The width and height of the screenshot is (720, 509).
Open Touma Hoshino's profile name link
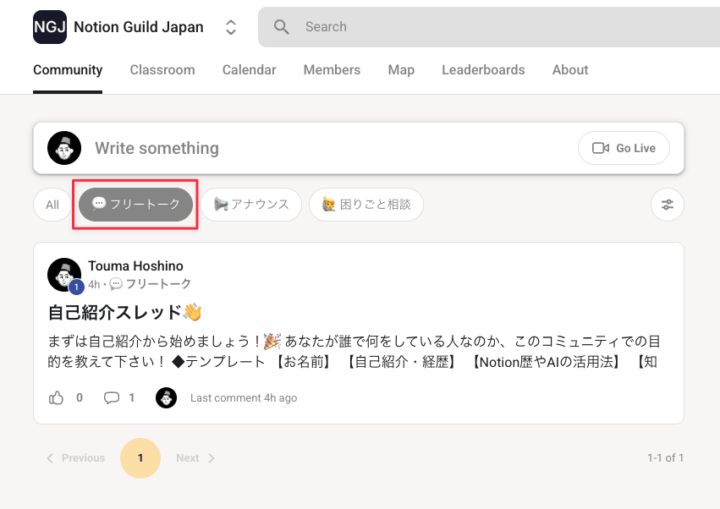coord(135,266)
